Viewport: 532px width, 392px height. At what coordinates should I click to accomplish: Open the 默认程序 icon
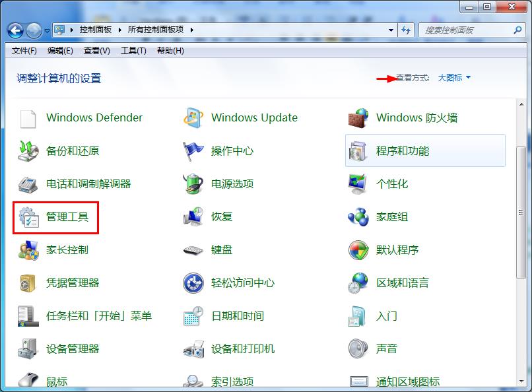358,250
